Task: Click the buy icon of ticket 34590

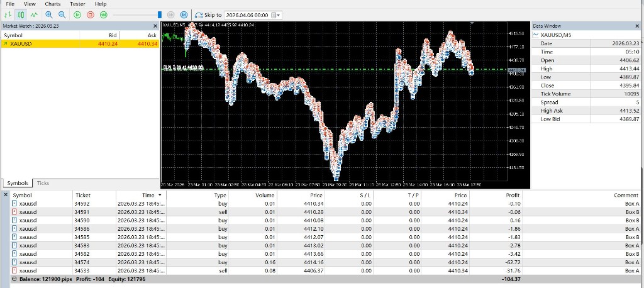Action: tap(14, 220)
